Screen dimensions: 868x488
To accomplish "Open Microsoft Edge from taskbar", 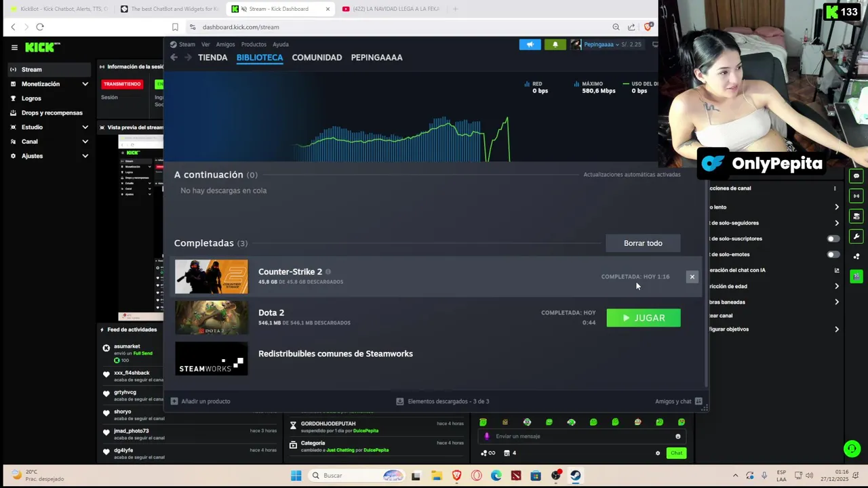I will tap(496, 476).
